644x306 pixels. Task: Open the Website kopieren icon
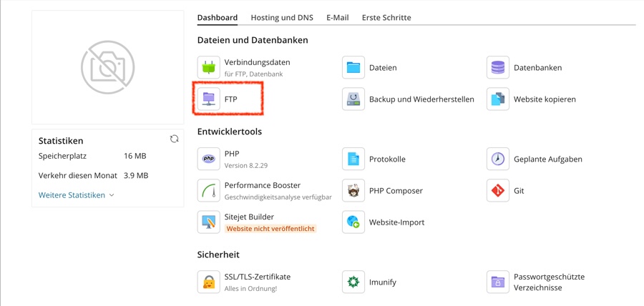pos(498,99)
